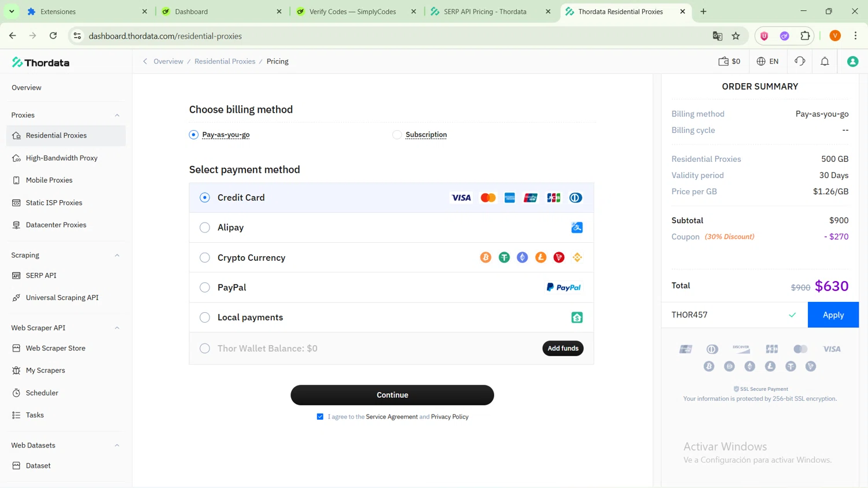
Task: Click the Binance coin icon
Action: coord(577,257)
